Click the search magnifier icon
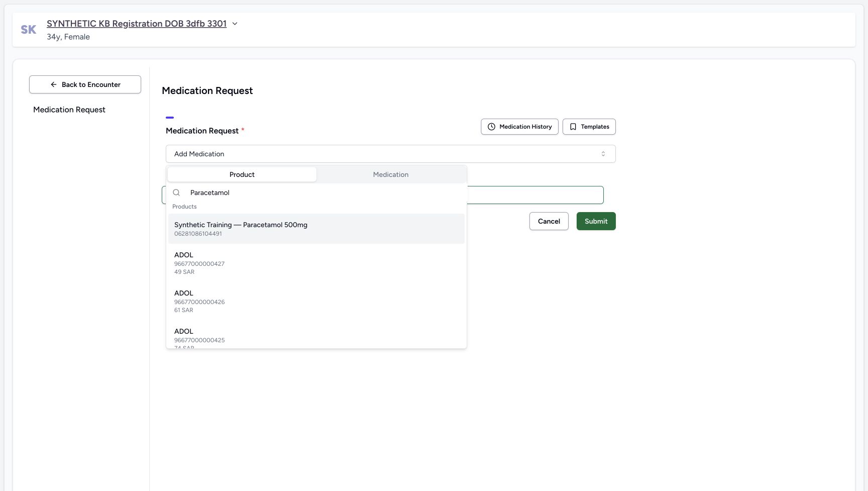Image resolution: width=868 pixels, height=491 pixels. tap(176, 192)
